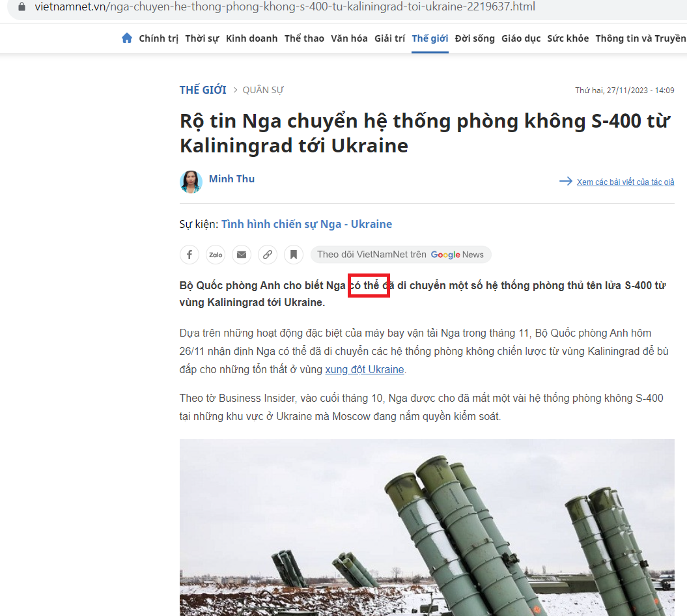
Task: Click the QUÂN SỰ breadcrumb category
Action: [263, 90]
